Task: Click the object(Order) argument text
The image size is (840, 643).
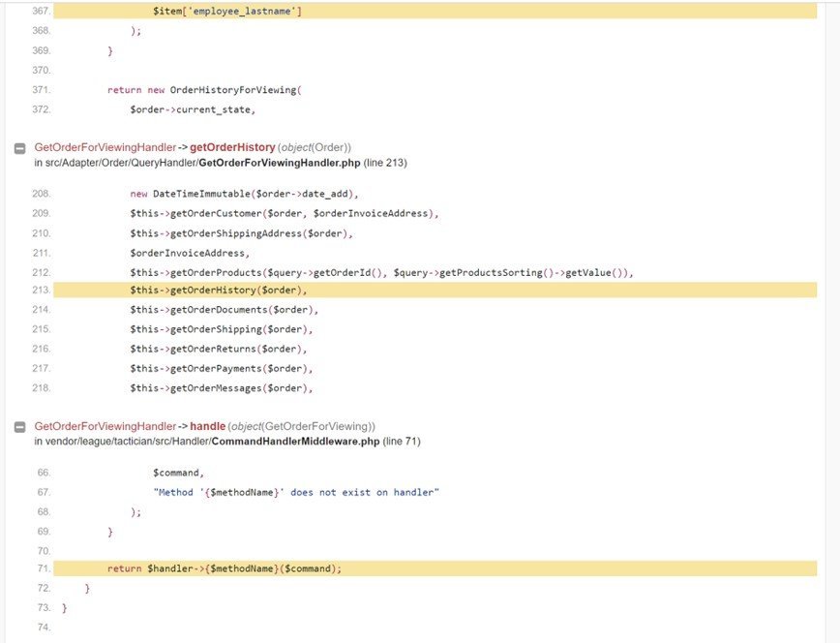Action: (315, 147)
